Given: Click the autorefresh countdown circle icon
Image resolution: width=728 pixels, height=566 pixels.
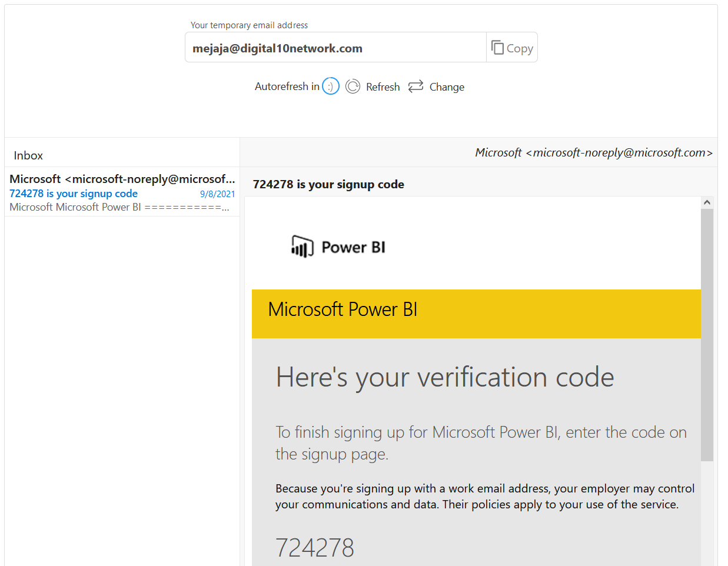Looking at the screenshot, I should pyautogui.click(x=331, y=86).
